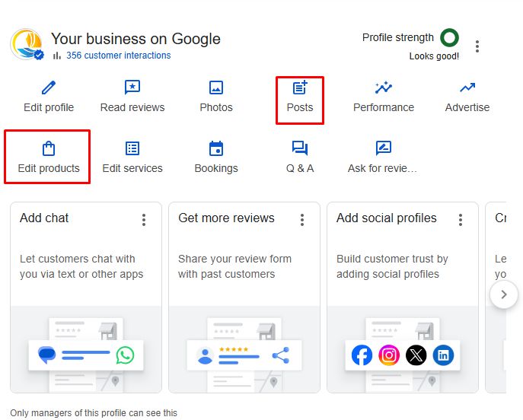Screen dimensions: 523x420
Task: Click the Instagram icon in social profiles card
Action: click(x=389, y=355)
